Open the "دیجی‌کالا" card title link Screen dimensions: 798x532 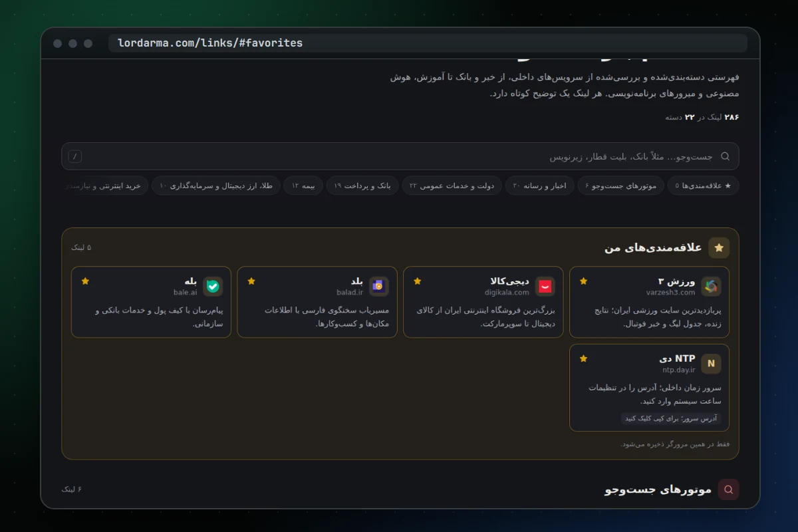click(509, 281)
